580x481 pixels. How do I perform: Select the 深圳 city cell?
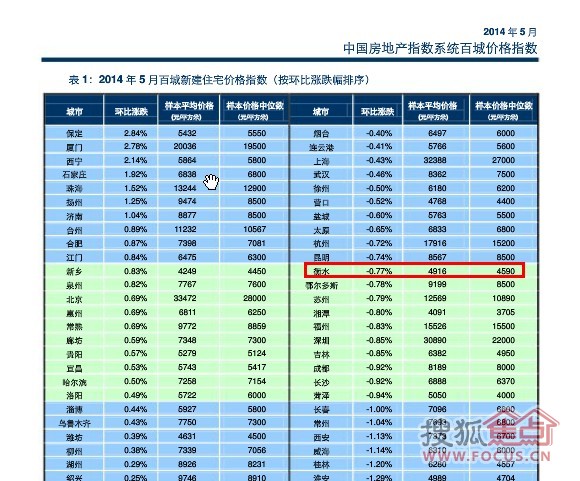point(321,340)
